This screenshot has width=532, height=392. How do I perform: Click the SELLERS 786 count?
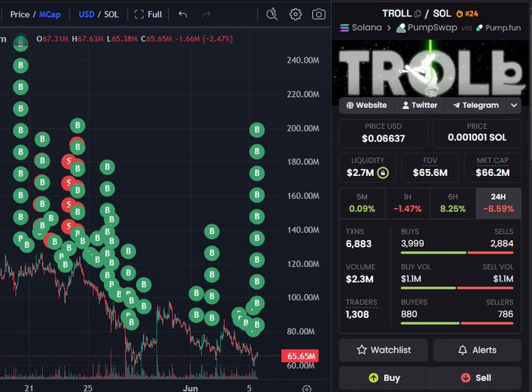(x=505, y=314)
